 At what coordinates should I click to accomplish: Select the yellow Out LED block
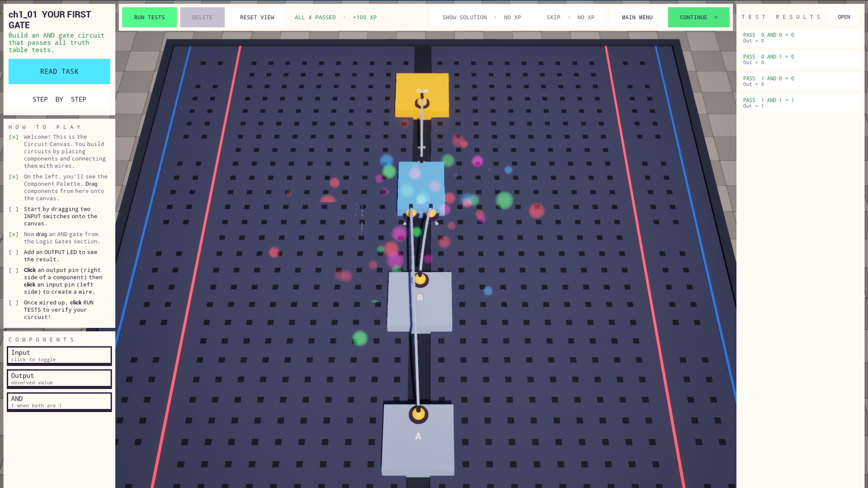[x=422, y=95]
